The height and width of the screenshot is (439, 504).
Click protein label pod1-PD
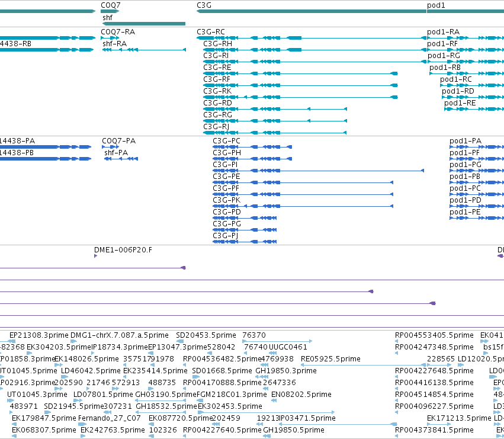tap(466, 200)
